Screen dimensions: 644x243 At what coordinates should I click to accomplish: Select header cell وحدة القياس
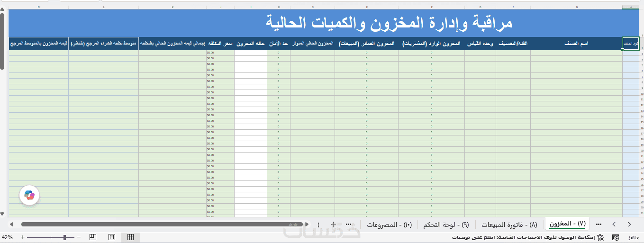point(480,43)
